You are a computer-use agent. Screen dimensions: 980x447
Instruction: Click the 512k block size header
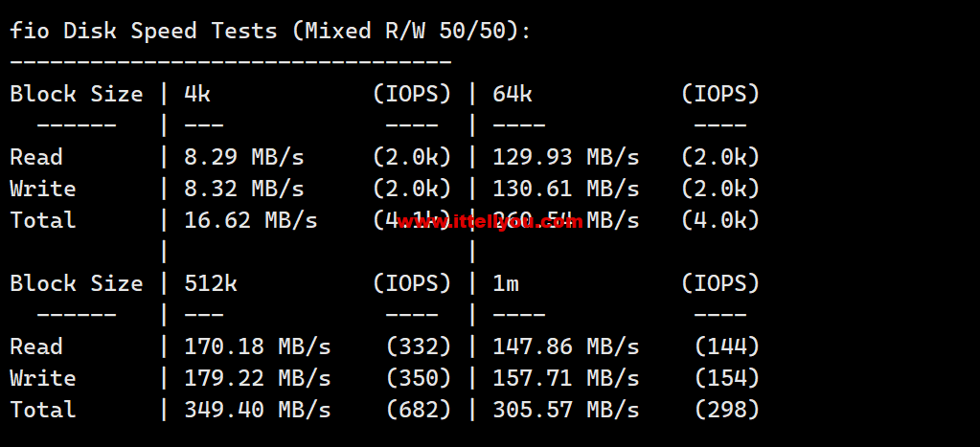(211, 284)
